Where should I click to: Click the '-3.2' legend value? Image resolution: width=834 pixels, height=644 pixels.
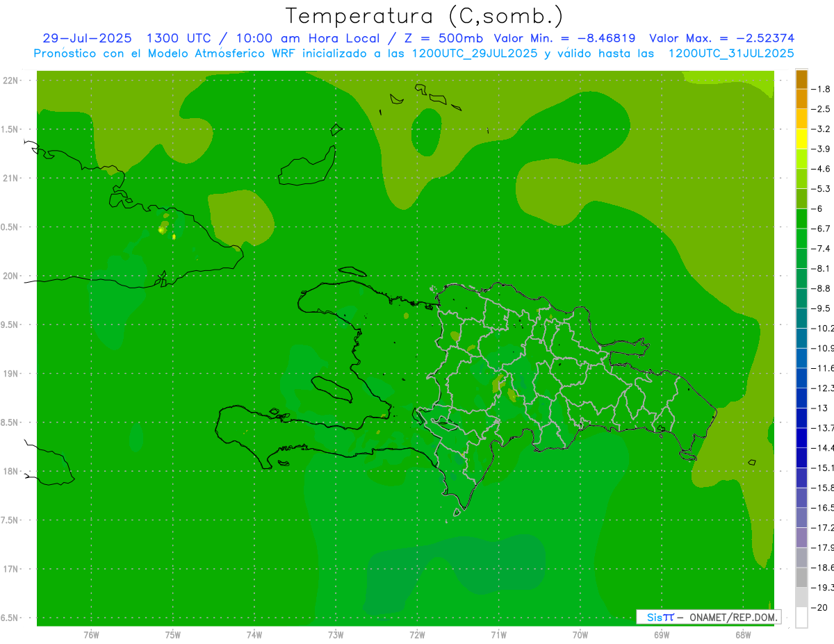(821, 129)
